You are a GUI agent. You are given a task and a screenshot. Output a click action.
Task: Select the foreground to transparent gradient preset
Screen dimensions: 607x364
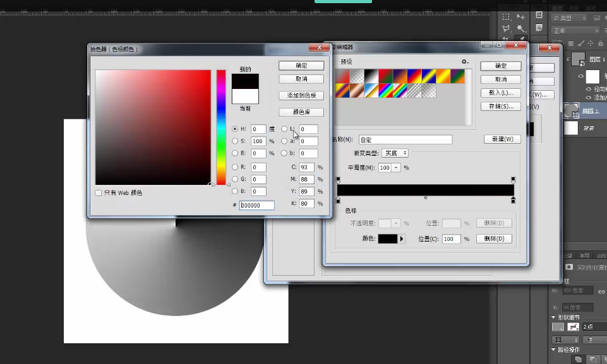click(357, 76)
